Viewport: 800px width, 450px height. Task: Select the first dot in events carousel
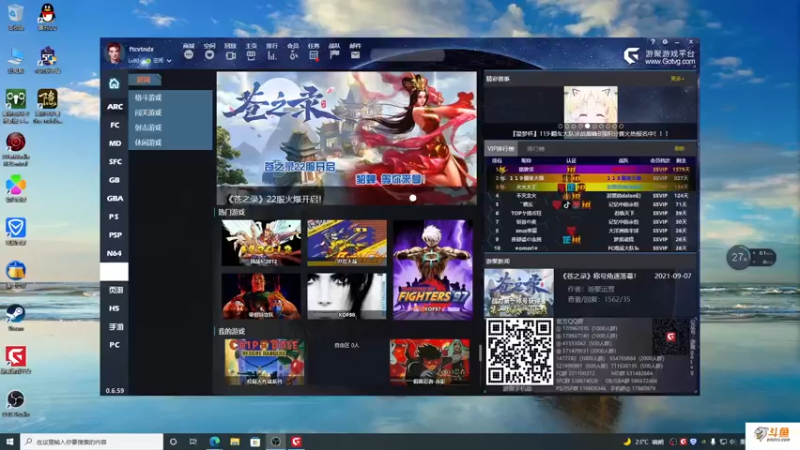560,126
